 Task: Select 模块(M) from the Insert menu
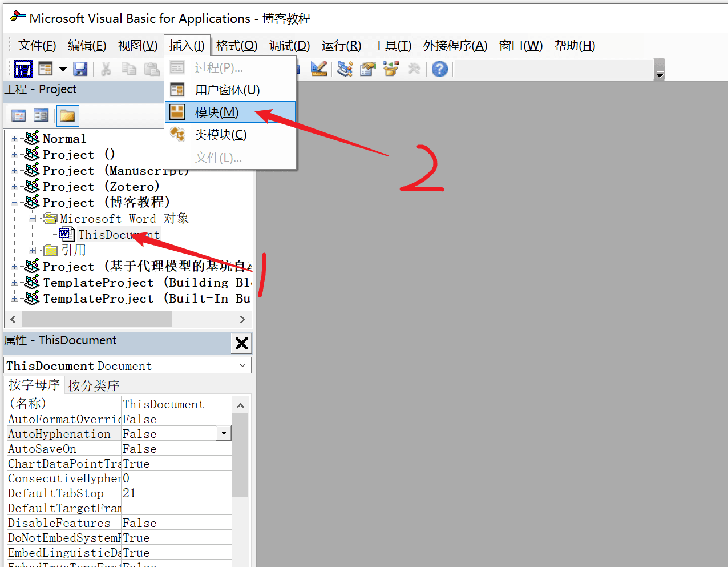(x=217, y=112)
